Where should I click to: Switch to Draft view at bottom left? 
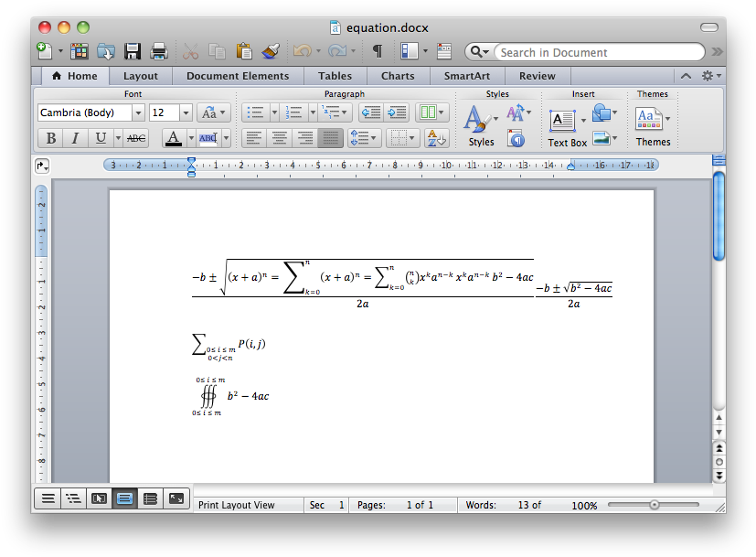[47, 498]
